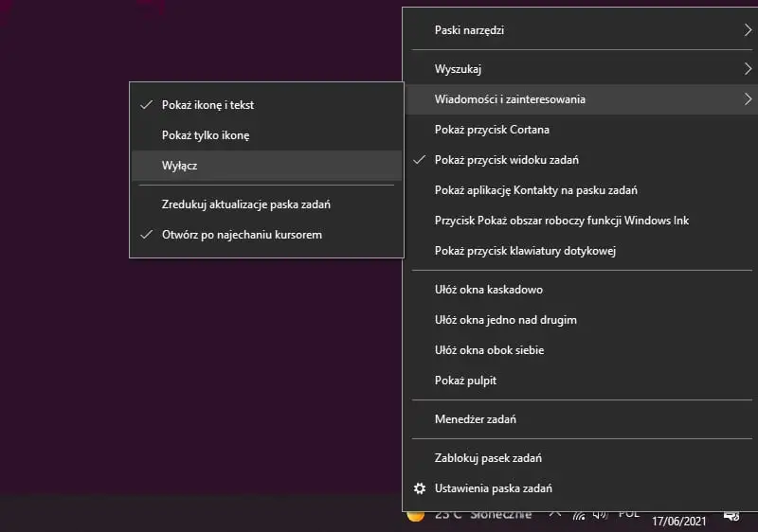Choose Ułóż okna jedno nad drugim
The height and width of the screenshot is (532, 758).
[x=580, y=320]
